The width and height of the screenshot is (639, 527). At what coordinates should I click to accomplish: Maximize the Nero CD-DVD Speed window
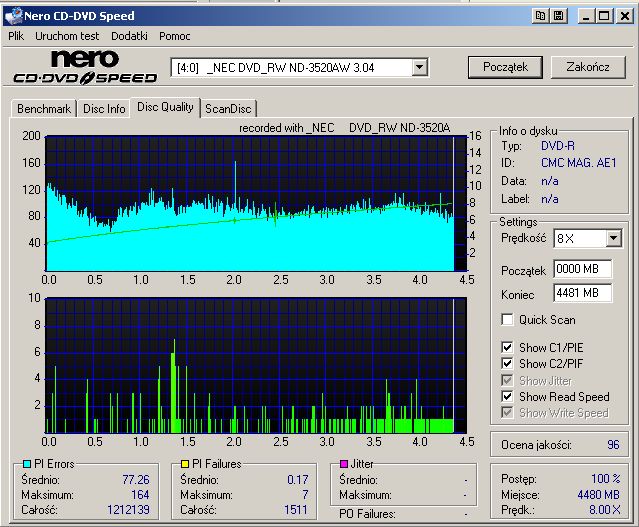(604, 16)
